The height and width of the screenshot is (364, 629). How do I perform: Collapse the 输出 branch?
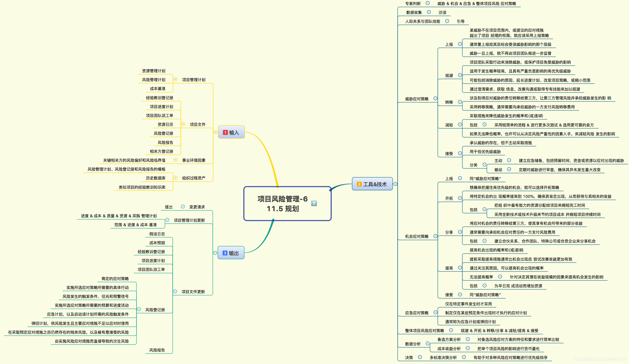(215, 253)
